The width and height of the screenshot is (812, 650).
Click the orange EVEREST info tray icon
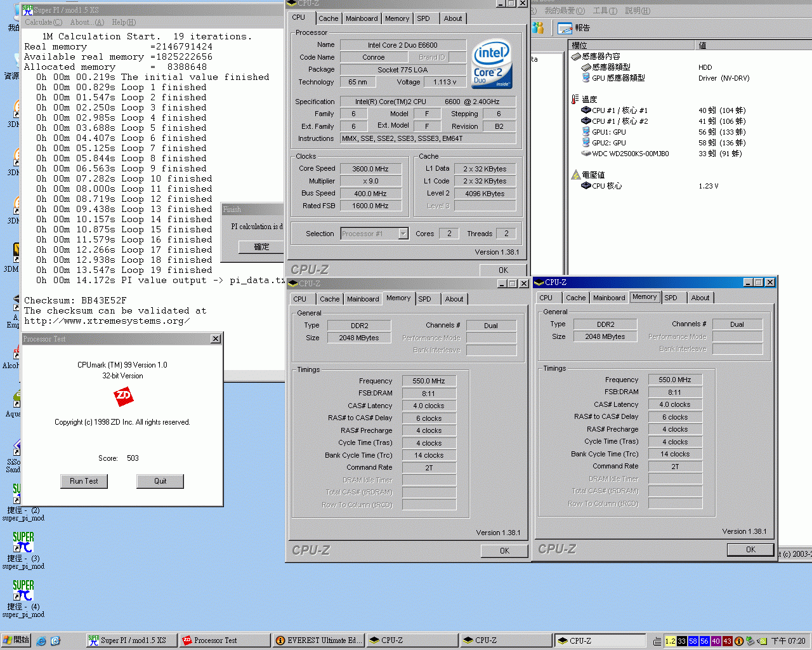738,641
